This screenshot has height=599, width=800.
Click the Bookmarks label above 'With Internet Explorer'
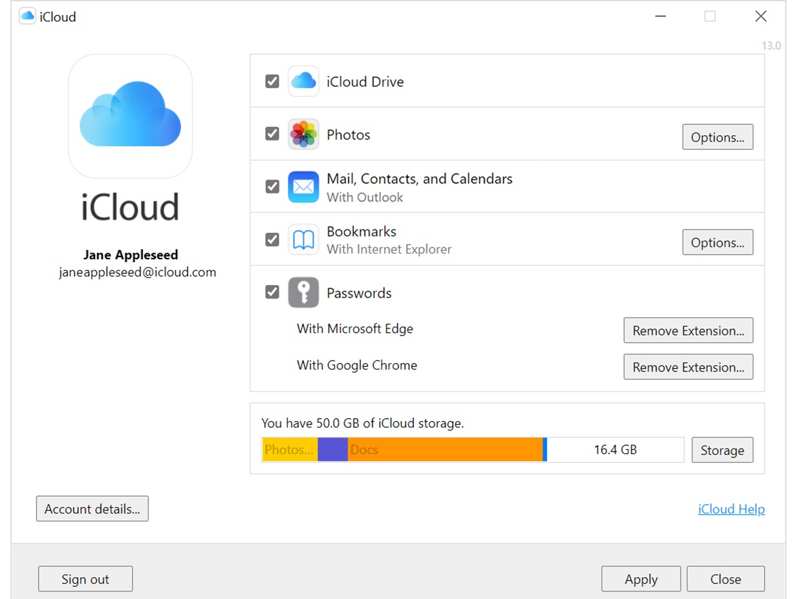tap(361, 231)
